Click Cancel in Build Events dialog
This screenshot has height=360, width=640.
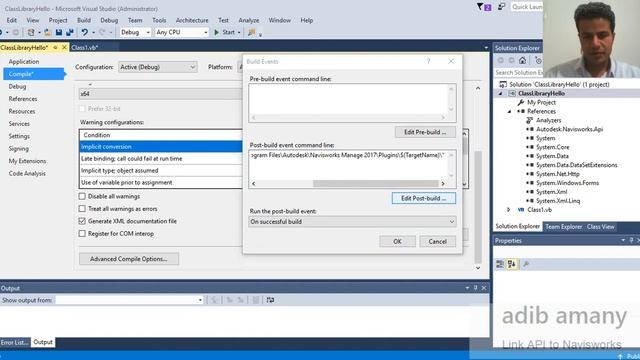coord(438,242)
